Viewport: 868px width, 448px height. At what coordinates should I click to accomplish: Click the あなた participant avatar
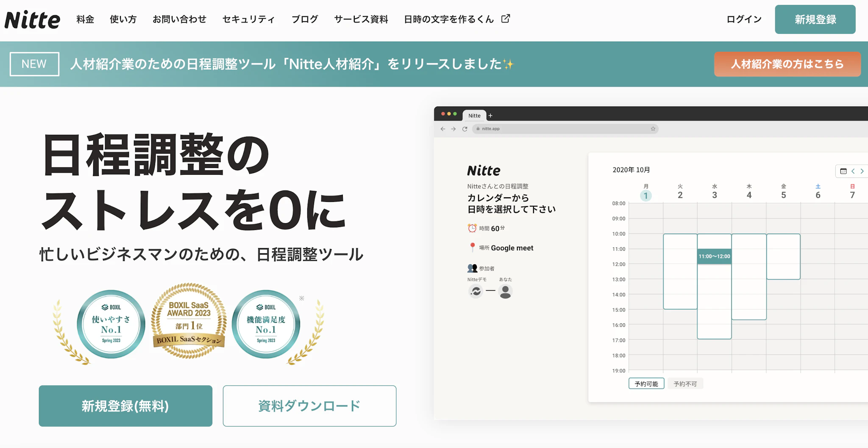[505, 291]
